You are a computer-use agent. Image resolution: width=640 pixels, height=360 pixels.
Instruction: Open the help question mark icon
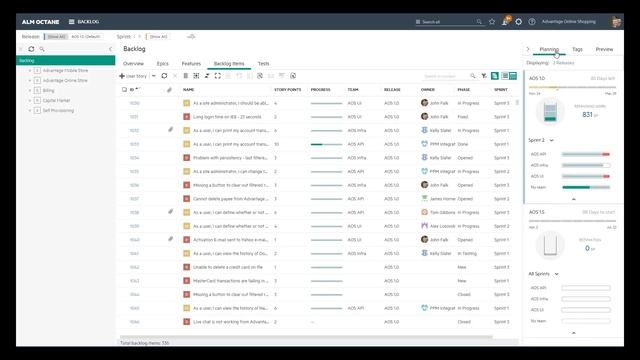pos(532,22)
